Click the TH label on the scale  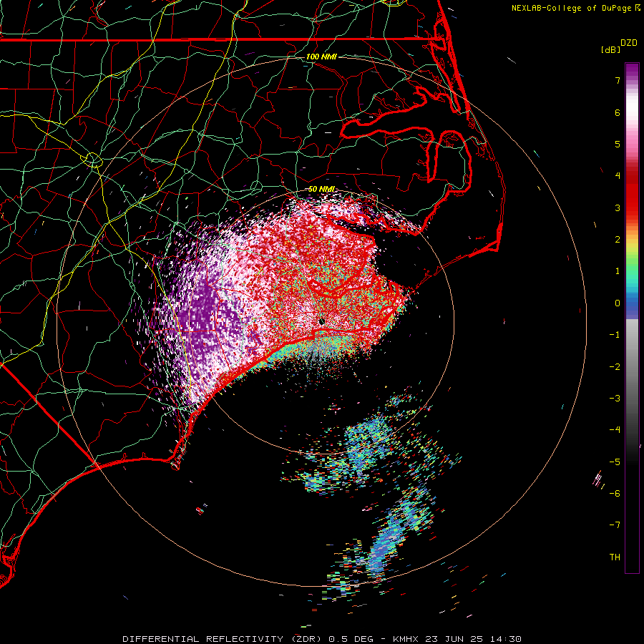[615, 557]
